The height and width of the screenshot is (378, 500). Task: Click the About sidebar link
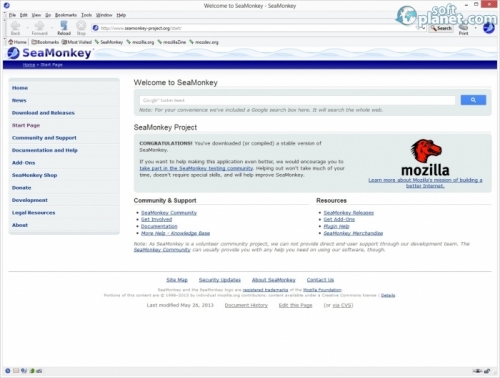[x=20, y=225]
